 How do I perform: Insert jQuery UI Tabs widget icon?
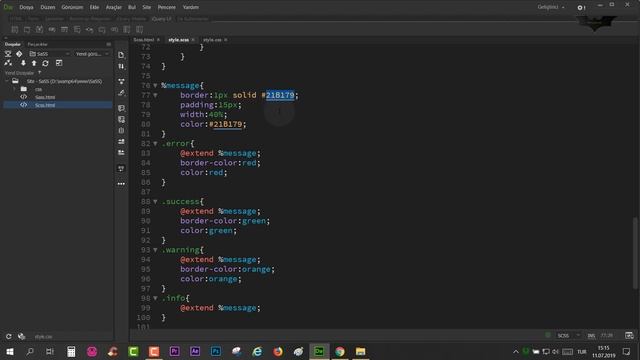tap(27, 29)
